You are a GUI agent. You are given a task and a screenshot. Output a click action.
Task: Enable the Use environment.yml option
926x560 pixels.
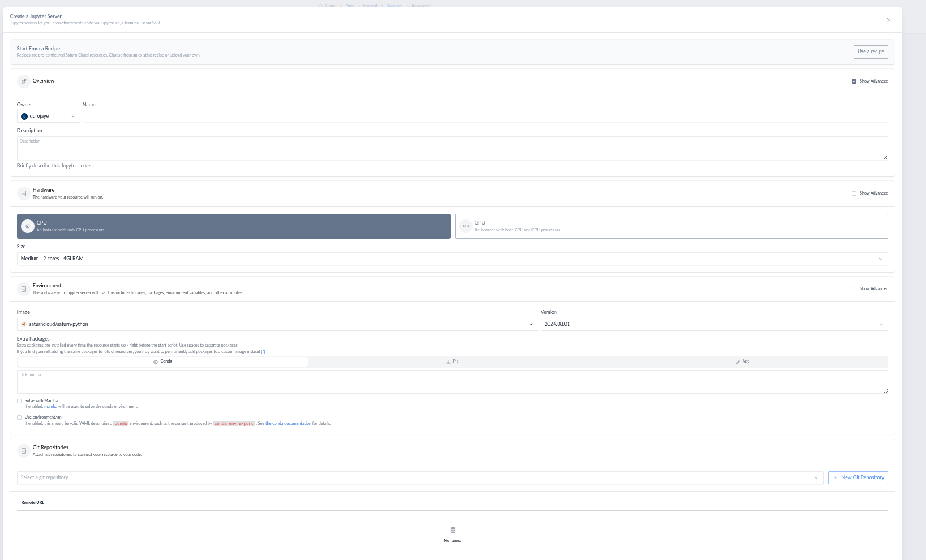(19, 417)
